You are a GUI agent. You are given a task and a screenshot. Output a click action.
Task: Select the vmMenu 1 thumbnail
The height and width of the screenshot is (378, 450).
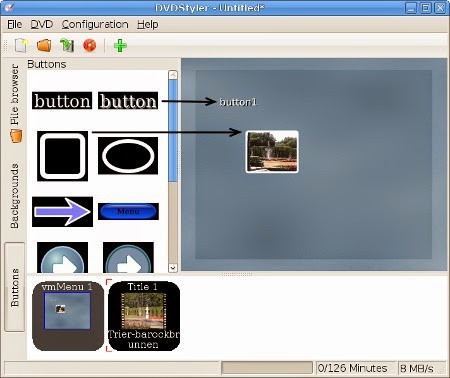[68, 316]
